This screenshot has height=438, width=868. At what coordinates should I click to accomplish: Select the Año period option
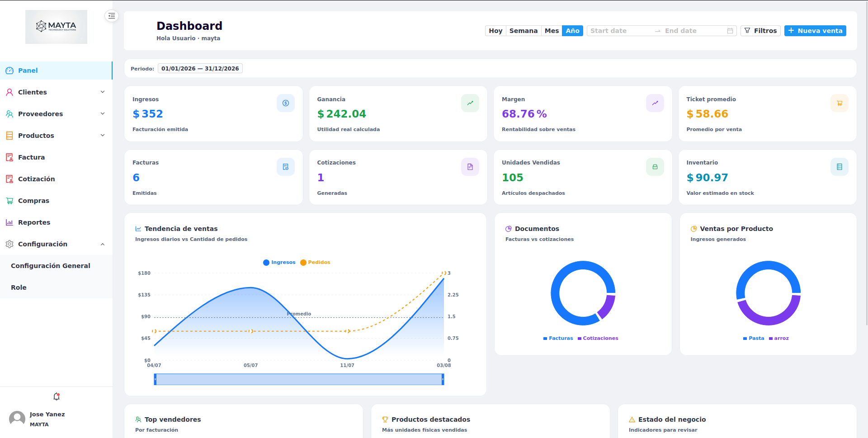tap(572, 31)
